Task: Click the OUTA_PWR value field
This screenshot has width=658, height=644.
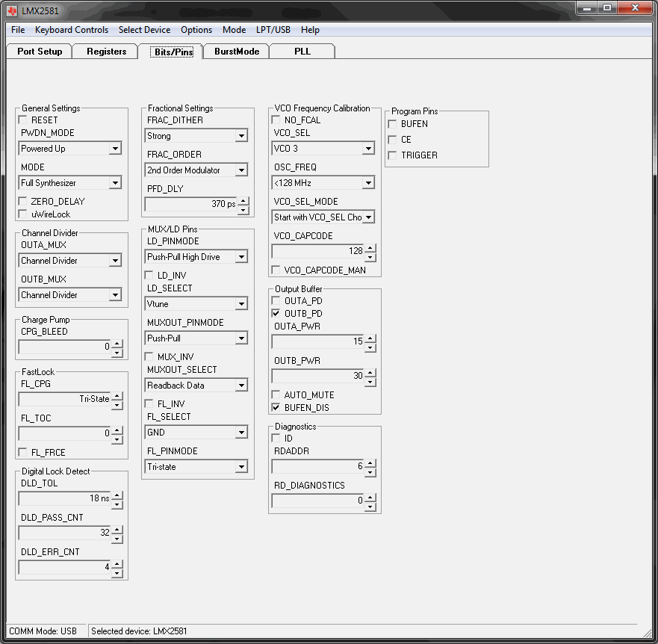Action: pyautogui.click(x=317, y=341)
